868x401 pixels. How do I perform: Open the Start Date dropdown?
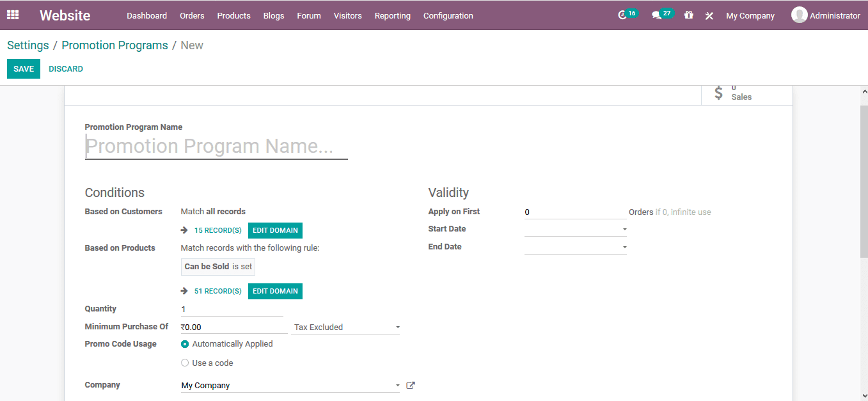click(x=624, y=228)
